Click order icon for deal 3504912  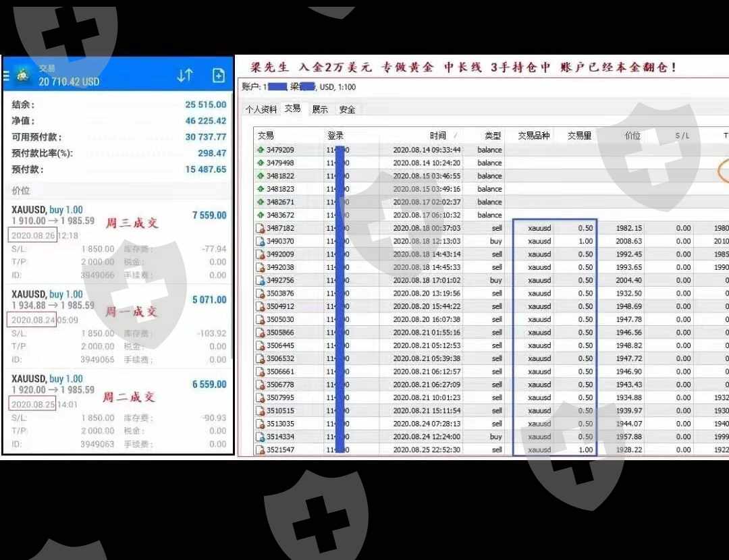click(x=261, y=306)
